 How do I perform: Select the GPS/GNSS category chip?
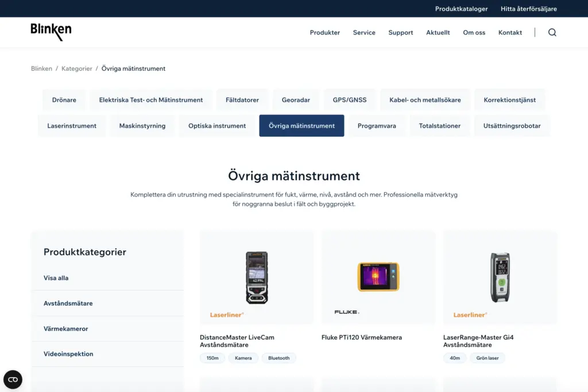pos(349,99)
